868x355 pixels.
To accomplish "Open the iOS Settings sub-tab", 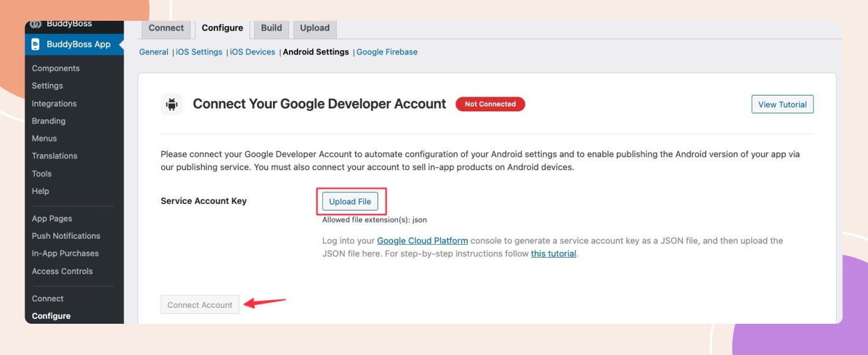I will click(199, 52).
